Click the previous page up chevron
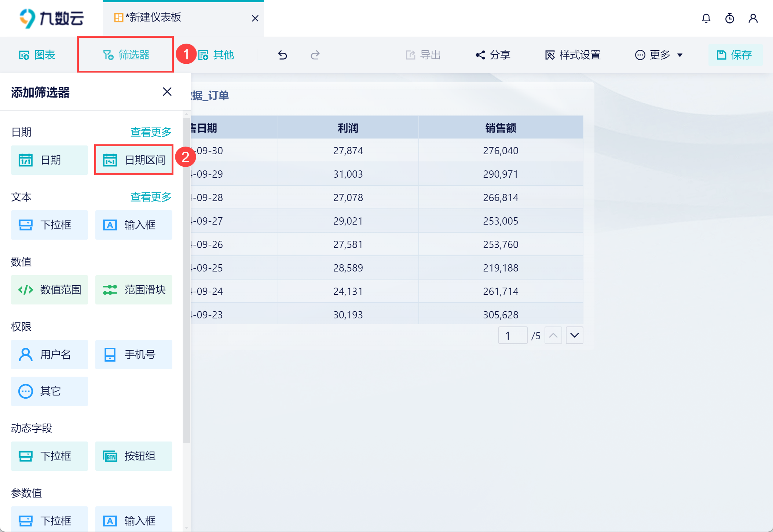Image resolution: width=773 pixels, height=532 pixels. [x=553, y=335]
